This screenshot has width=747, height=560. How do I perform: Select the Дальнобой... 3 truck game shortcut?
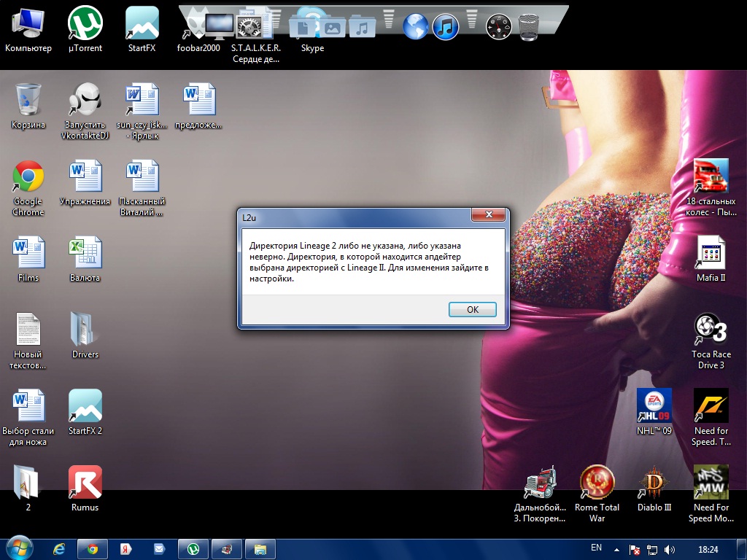click(x=540, y=494)
